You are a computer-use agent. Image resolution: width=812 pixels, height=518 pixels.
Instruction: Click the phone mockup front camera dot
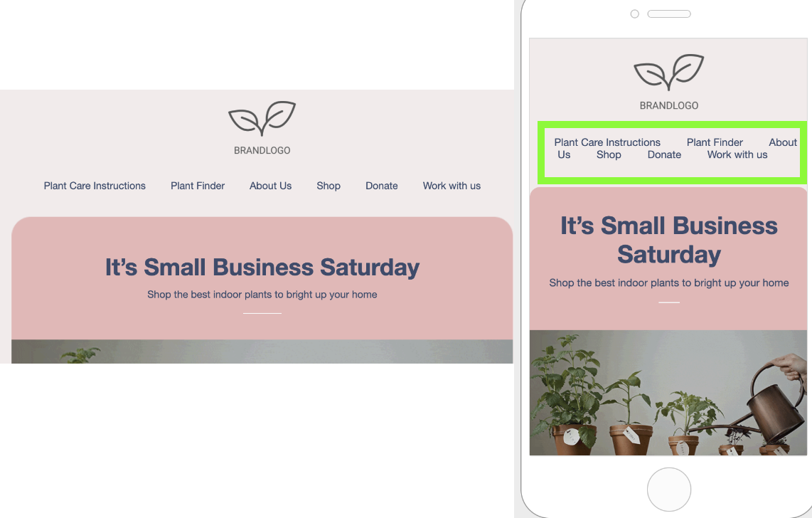tap(634, 14)
